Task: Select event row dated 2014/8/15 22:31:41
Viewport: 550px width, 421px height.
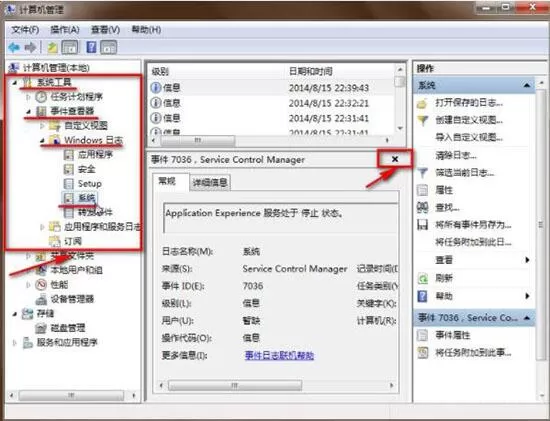Action: click(272, 118)
